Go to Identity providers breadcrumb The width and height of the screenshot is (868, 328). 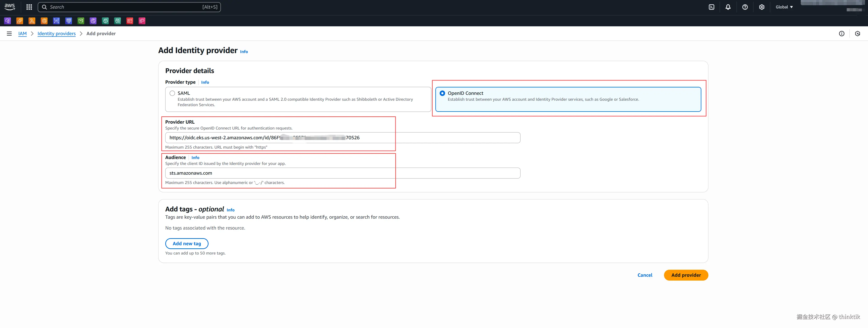pyautogui.click(x=56, y=33)
